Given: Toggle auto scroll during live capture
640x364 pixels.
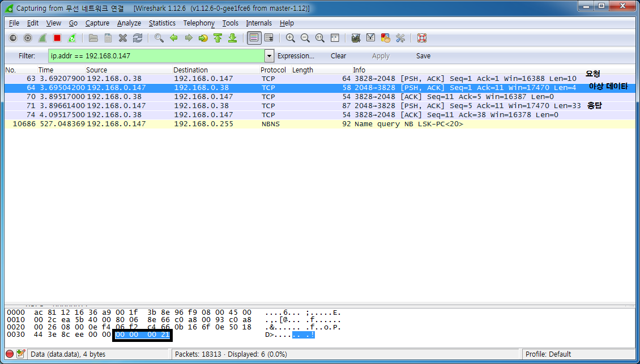Looking at the screenshot, I should tap(268, 38).
